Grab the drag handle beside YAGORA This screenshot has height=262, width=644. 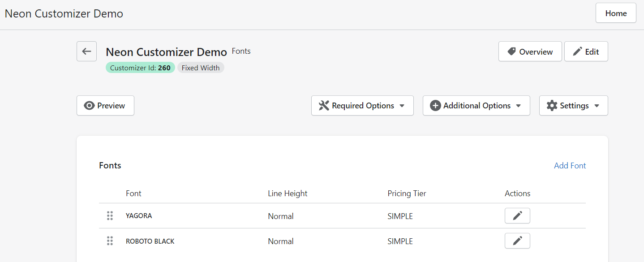(x=110, y=216)
